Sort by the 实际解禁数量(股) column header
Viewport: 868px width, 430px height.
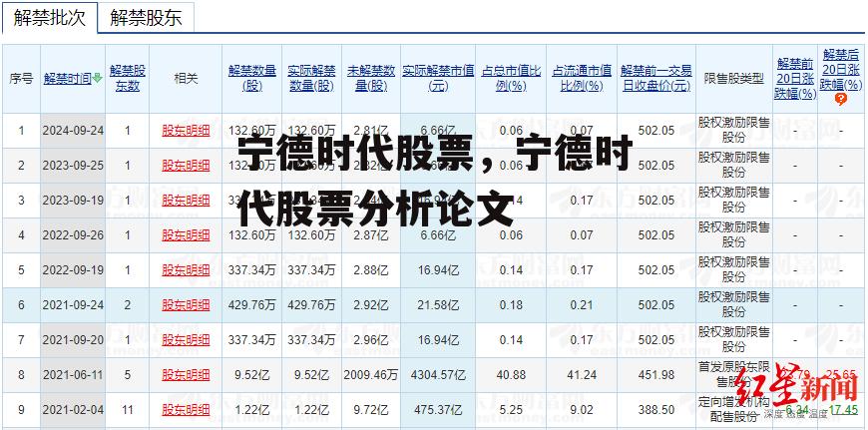pyautogui.click(x=311, y=79)
